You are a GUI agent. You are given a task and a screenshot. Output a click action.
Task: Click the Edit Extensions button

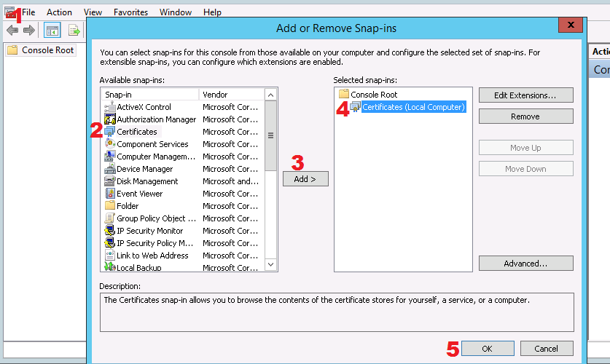click(x=525, y=95)
